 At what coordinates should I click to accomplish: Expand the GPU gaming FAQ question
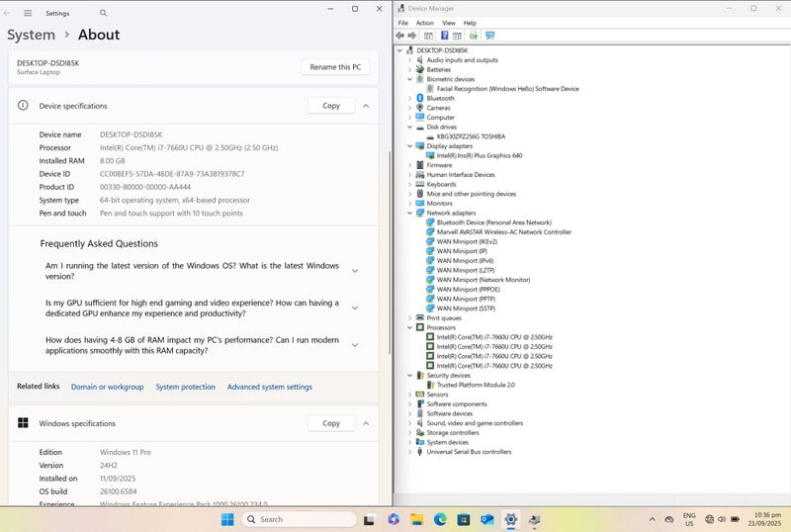click(355, 308)
